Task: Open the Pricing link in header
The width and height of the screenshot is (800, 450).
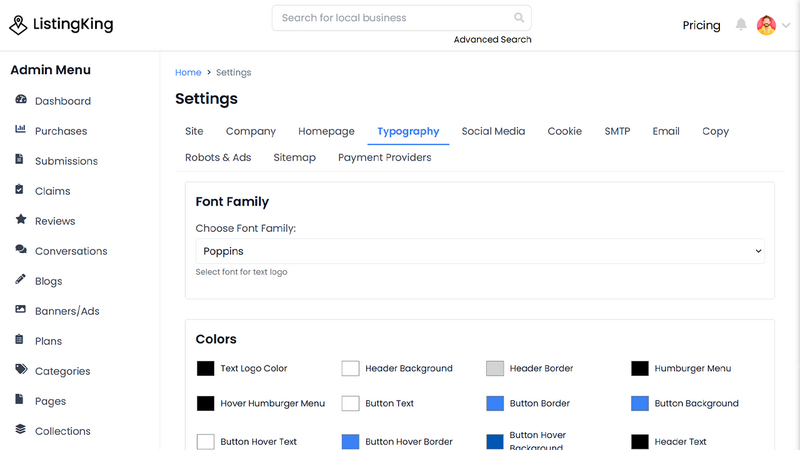Action: coord(702,25)
